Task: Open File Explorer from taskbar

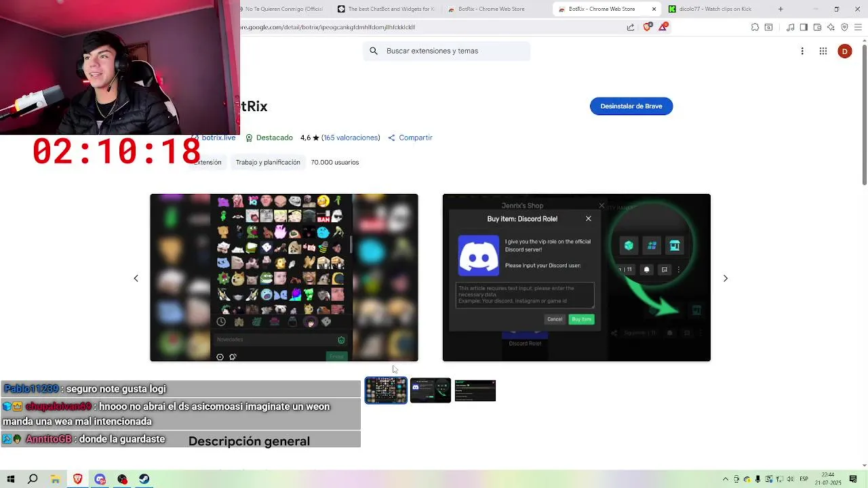Action: point(55,479)
